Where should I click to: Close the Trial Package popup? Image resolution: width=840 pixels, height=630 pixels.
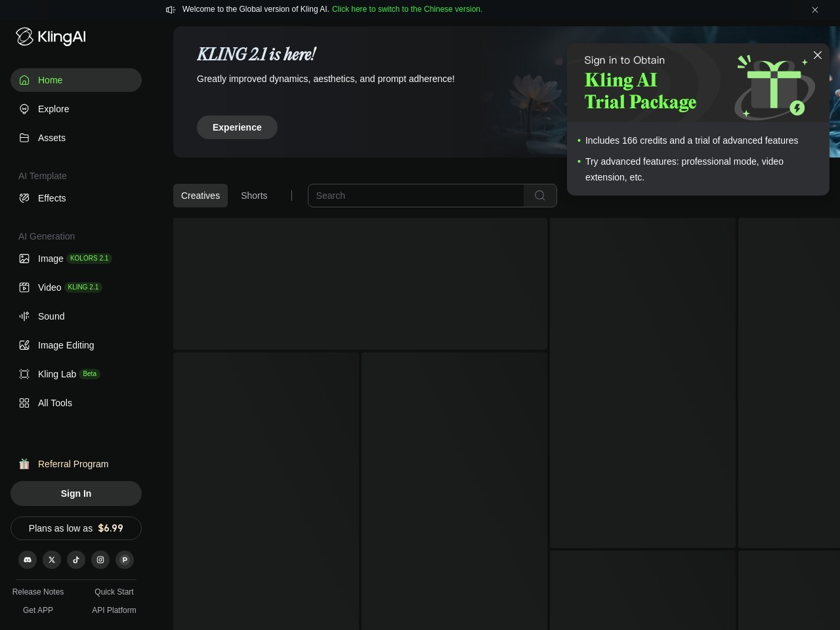point(818,55)
